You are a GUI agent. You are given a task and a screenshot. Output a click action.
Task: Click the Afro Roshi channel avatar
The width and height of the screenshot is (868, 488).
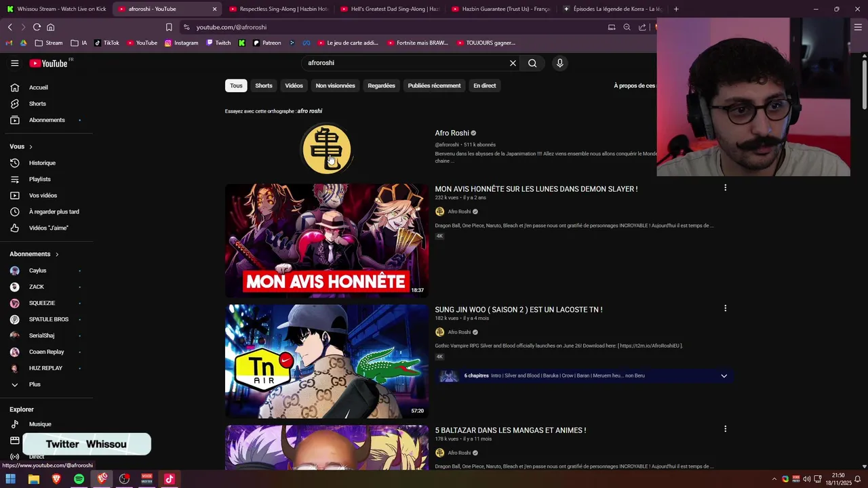click(326, 149)
